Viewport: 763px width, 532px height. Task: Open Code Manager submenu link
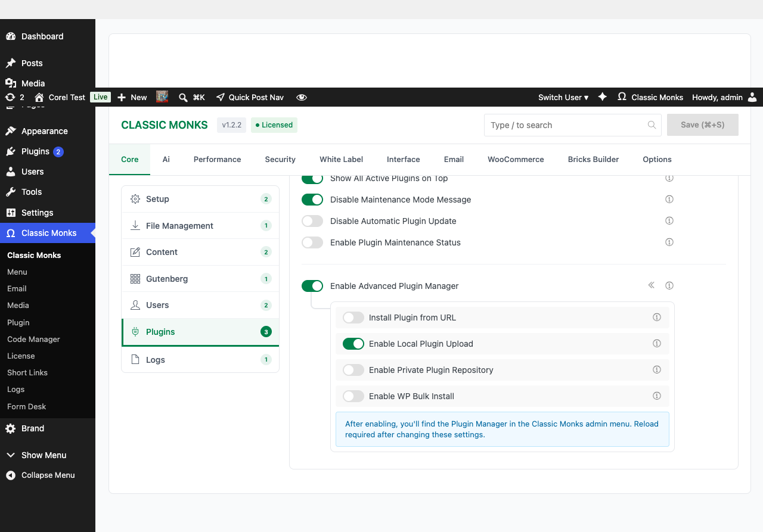33,339
